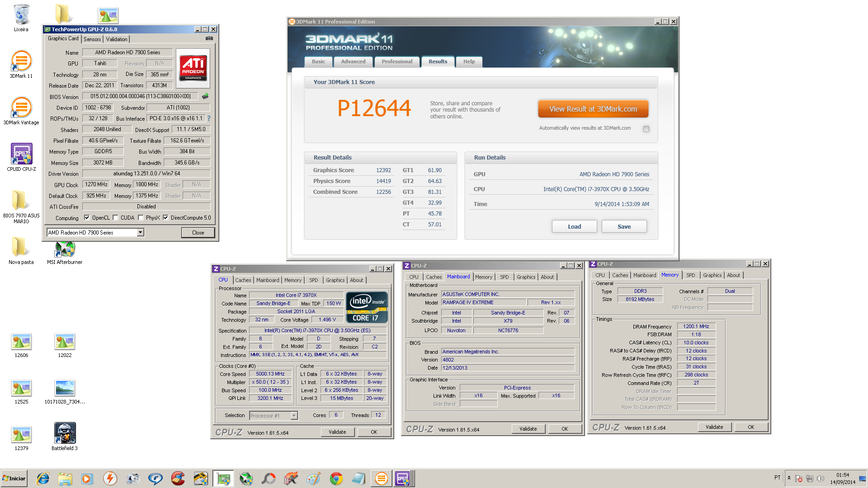Switch to 3DMark 11 taskbar button
This screenshot has height=488, width=868.
(x=381, y=479)
